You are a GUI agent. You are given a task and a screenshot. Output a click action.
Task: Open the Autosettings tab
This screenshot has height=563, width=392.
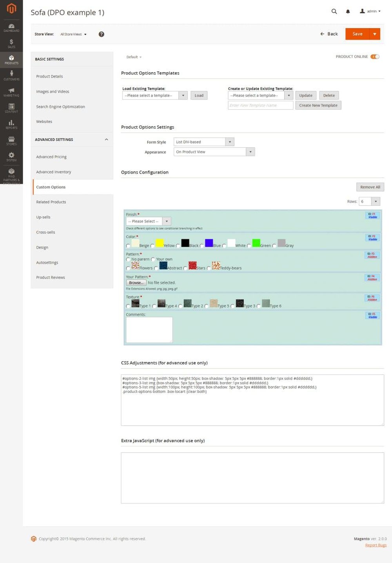(x=47, y=263)
